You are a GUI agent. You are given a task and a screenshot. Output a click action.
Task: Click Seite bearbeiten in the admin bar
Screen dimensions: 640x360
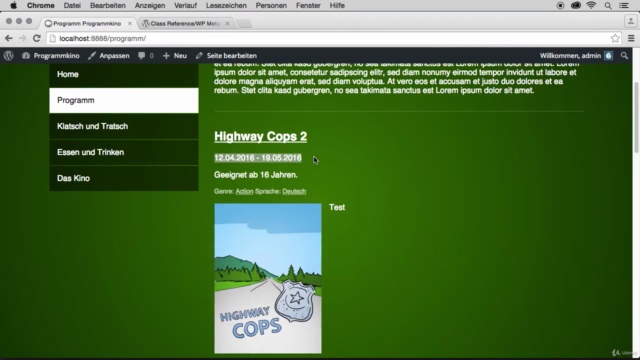[226, 56]
